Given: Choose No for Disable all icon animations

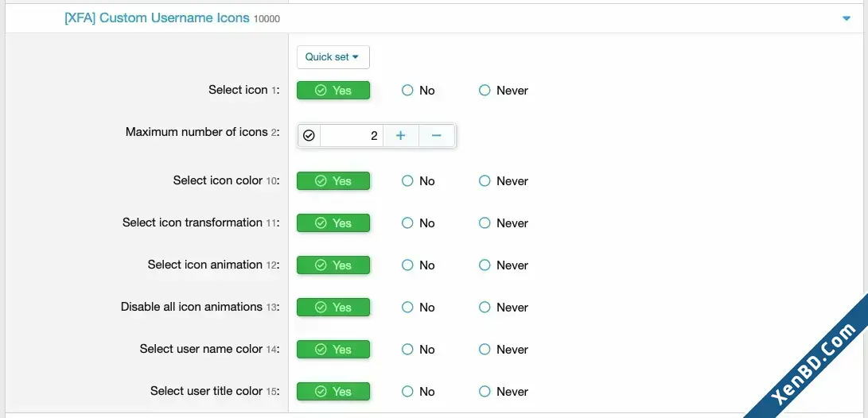Looking at the screenshot, I should pyautogui.click(x=418, y=307).
